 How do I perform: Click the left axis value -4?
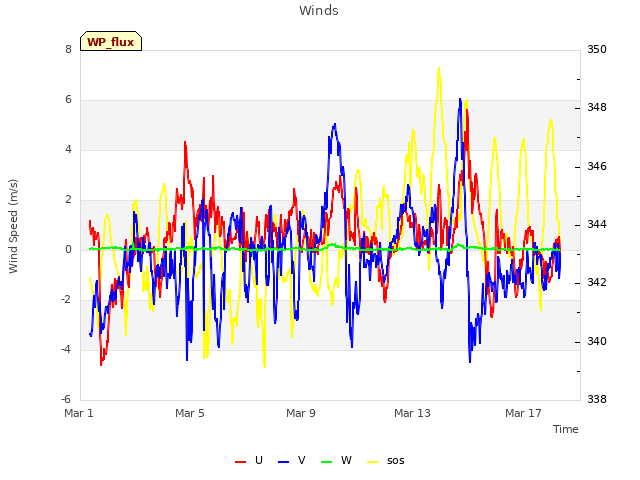pos(66,349)
